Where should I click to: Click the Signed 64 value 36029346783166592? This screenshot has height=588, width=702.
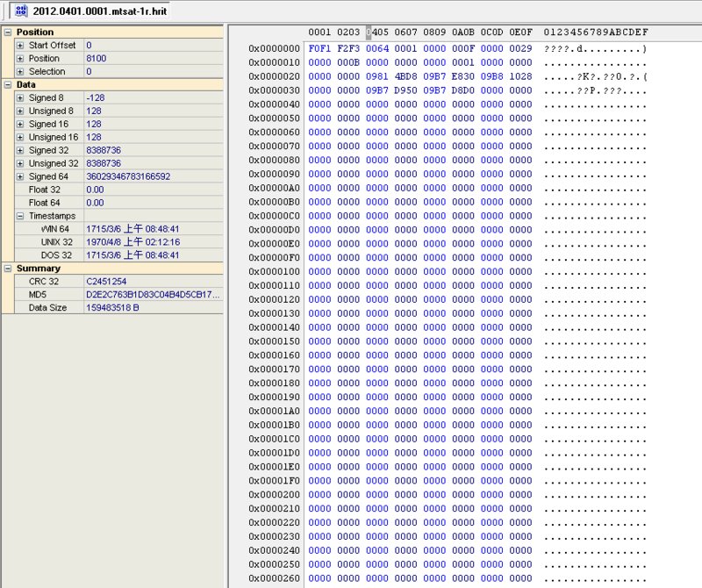pyautogui.click(x=128, y=176)
